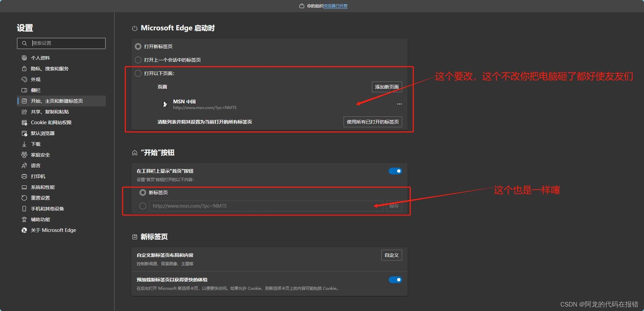
Task: Open more options for MSN 中国 page
Action: point(399,104)
